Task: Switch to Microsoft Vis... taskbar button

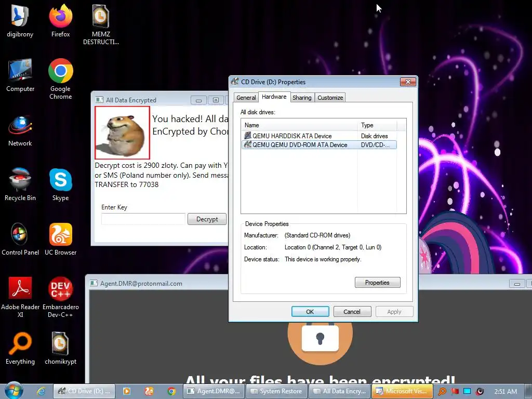Action: pyautogui.click(x=403, y=391)
